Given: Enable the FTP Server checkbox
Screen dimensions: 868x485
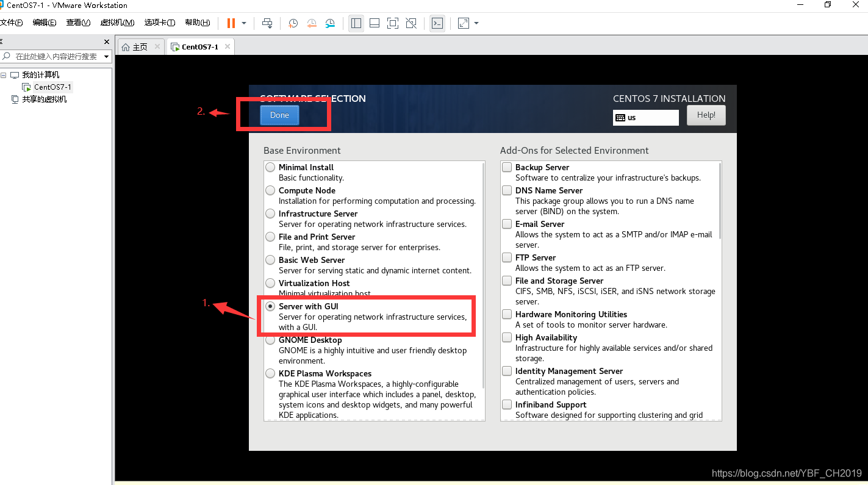Looking at the screenshot, I should coord(507,257).
